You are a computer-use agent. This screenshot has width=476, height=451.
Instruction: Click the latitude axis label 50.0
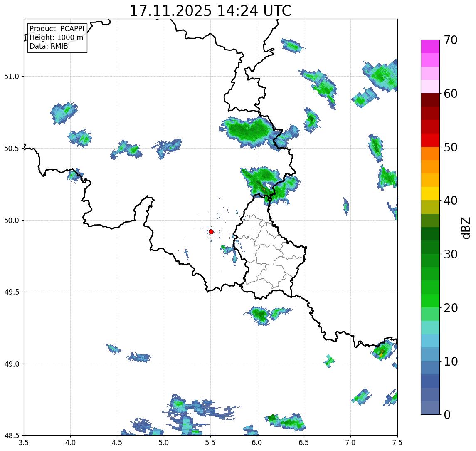tap(12, 221)
